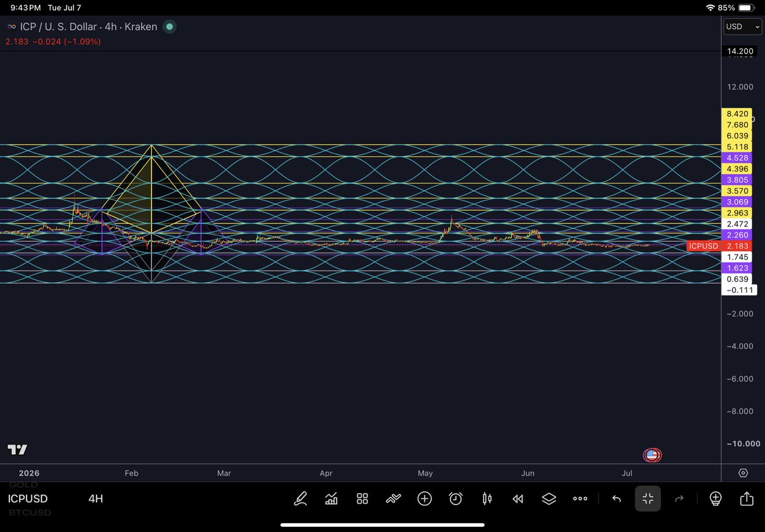
Task: Toggle fullscreen mode off
Action: 648,498
